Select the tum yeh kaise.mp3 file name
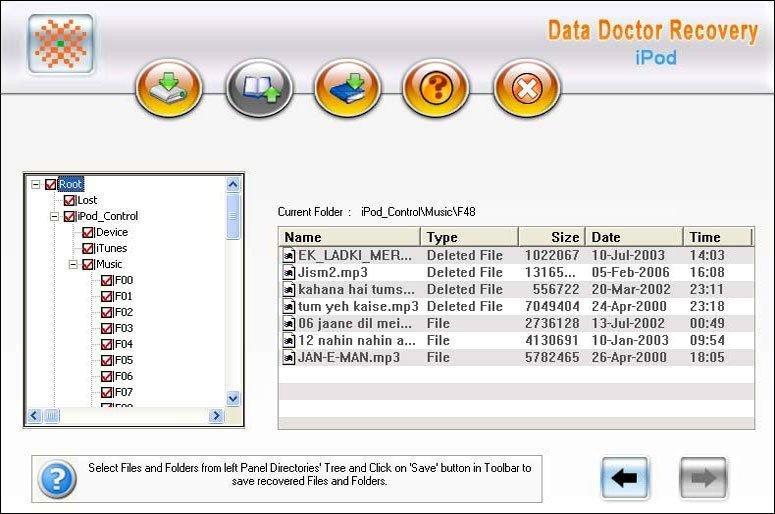The image size is (775, 514). coord(358,306)
